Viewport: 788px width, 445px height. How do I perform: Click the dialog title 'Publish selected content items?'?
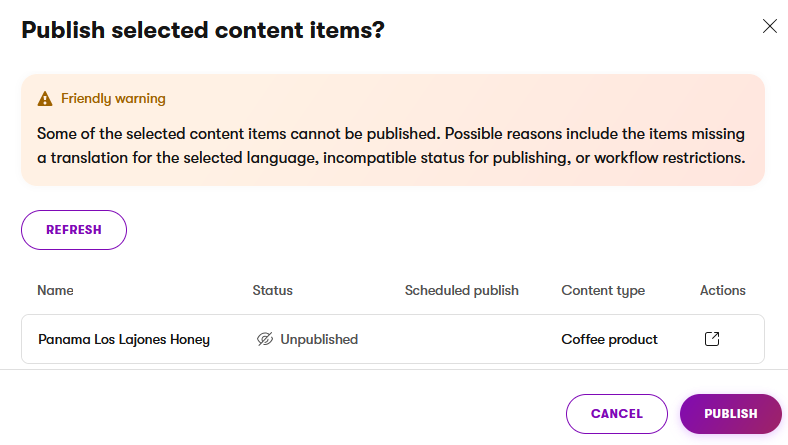(203, 30)
